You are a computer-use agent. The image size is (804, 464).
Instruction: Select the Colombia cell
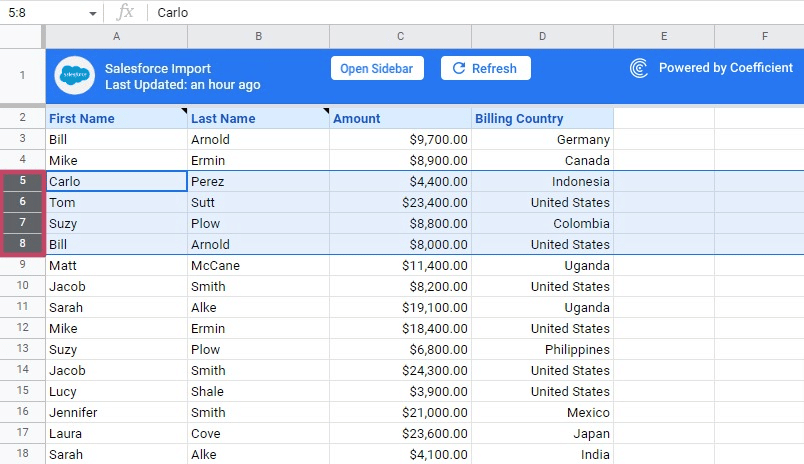(542, 224)
